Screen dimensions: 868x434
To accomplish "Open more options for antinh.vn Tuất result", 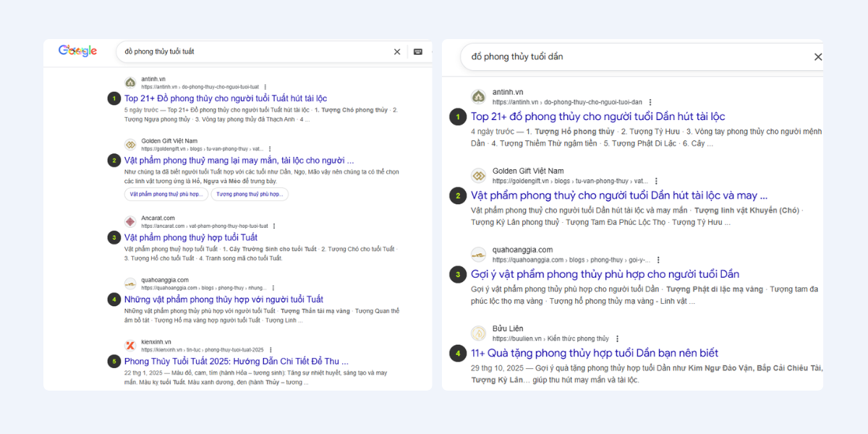I will point(265,87).
